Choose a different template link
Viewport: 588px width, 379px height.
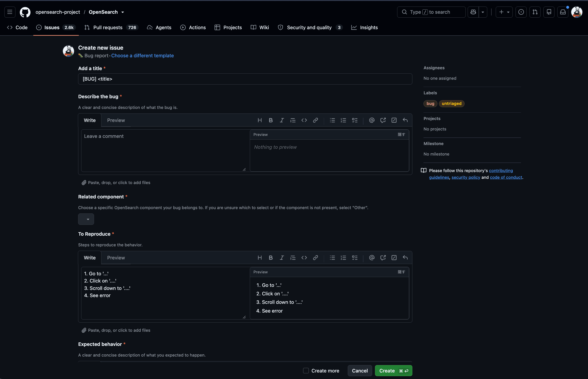(x=142, y=56)
